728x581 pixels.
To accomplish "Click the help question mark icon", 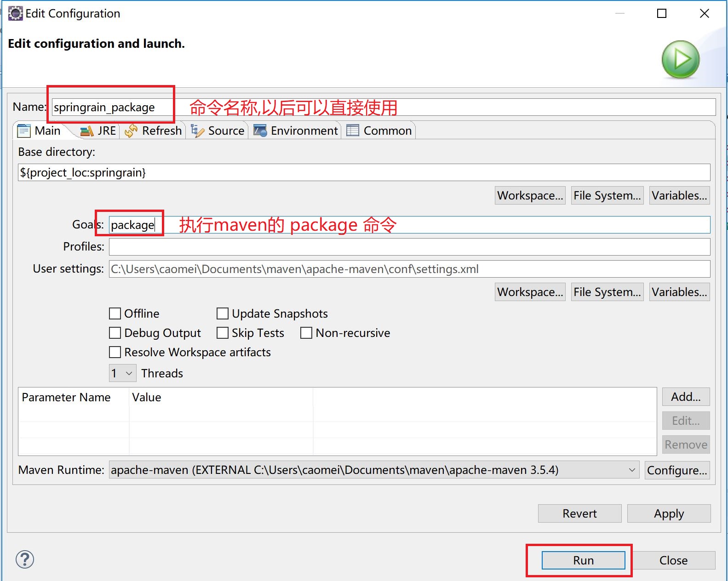I will click(x=25, y=559).
